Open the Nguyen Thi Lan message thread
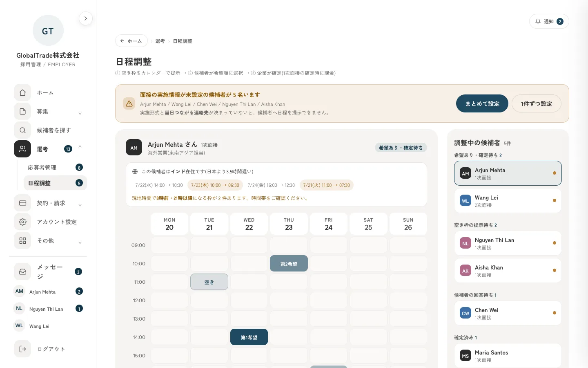 tap(48, 309)
